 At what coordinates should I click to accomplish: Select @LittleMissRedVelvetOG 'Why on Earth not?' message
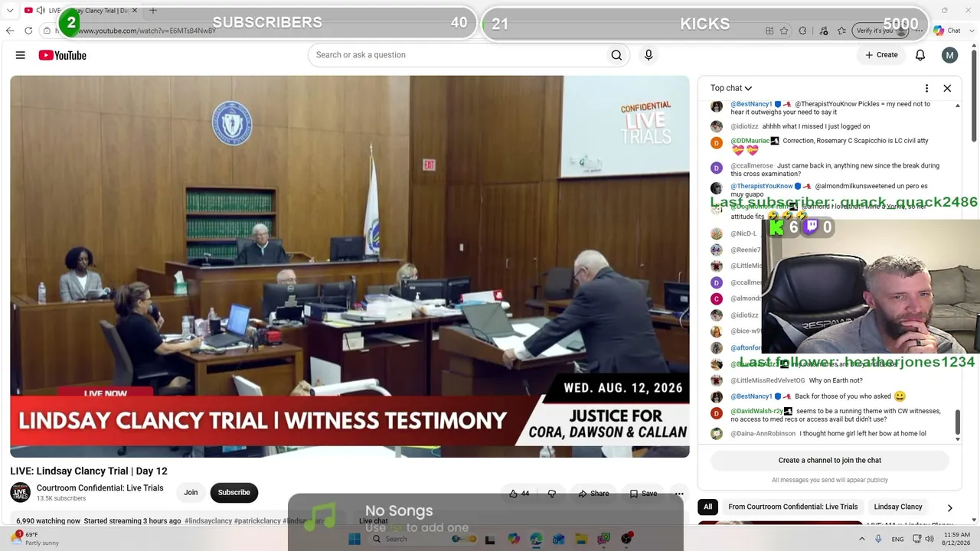point(836,380)
